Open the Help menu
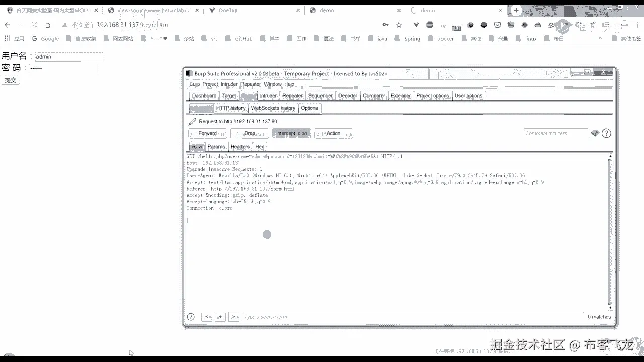This screenshot has width=644, height=362. 289,84
